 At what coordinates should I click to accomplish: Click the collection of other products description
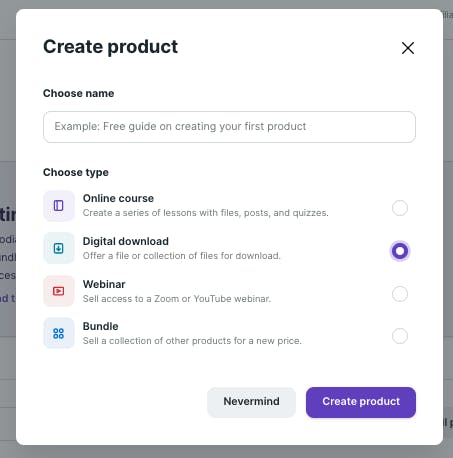(192, 341)
